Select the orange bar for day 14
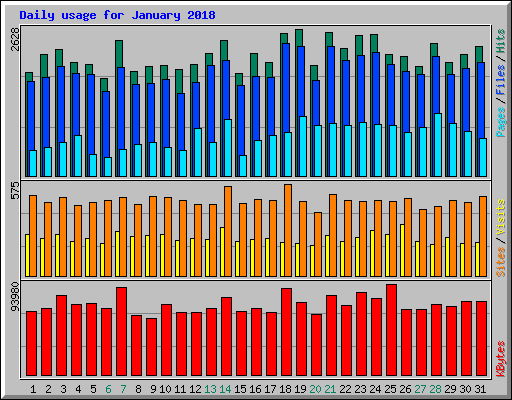 coord(228,232)
